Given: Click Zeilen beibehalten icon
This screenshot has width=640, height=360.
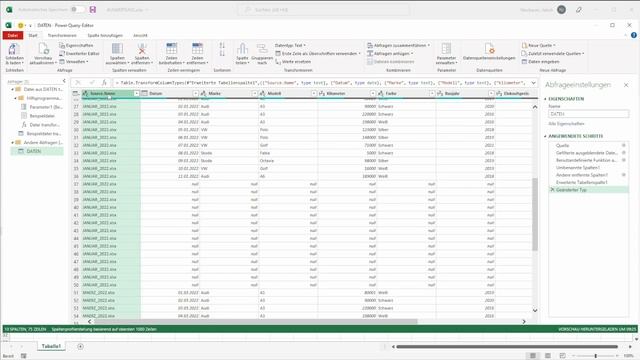Looking at the screenshot, I should (171, 49).
